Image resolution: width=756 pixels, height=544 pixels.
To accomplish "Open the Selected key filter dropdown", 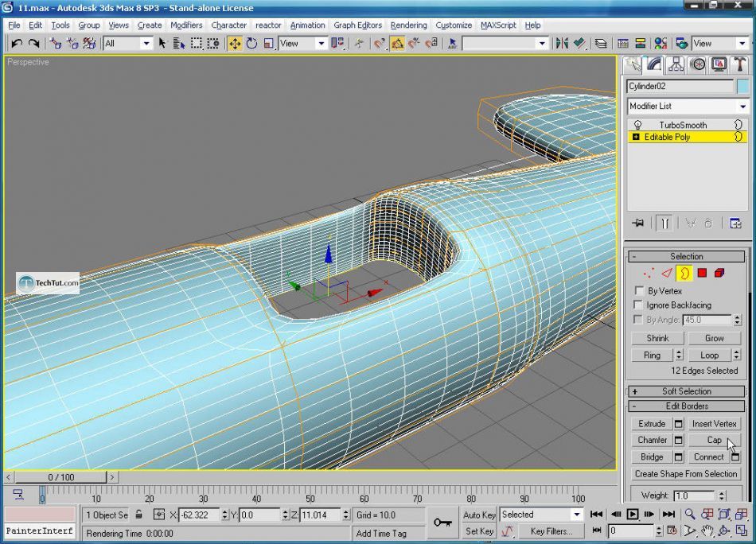I will [541, 515].
